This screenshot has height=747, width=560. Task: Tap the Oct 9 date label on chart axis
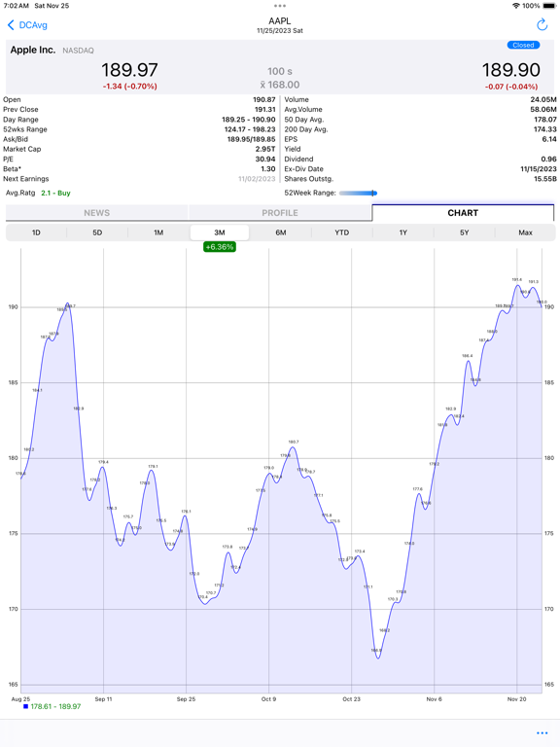pyautogui.click(x=268, y=699)
